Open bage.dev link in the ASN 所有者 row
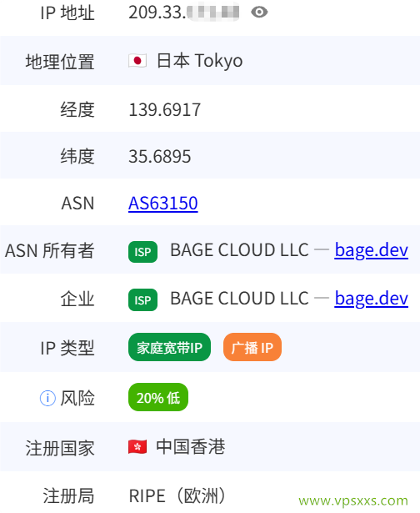The image size is (420, 513). point(372,250)
